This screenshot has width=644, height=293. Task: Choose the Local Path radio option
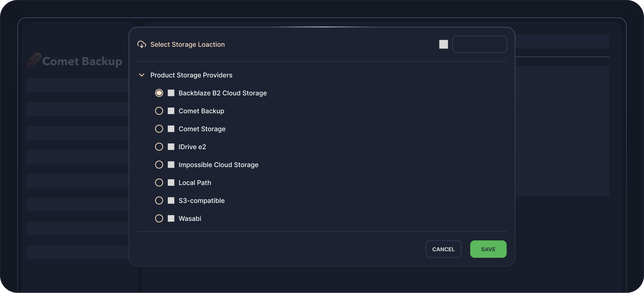click(x=159, y=183)
